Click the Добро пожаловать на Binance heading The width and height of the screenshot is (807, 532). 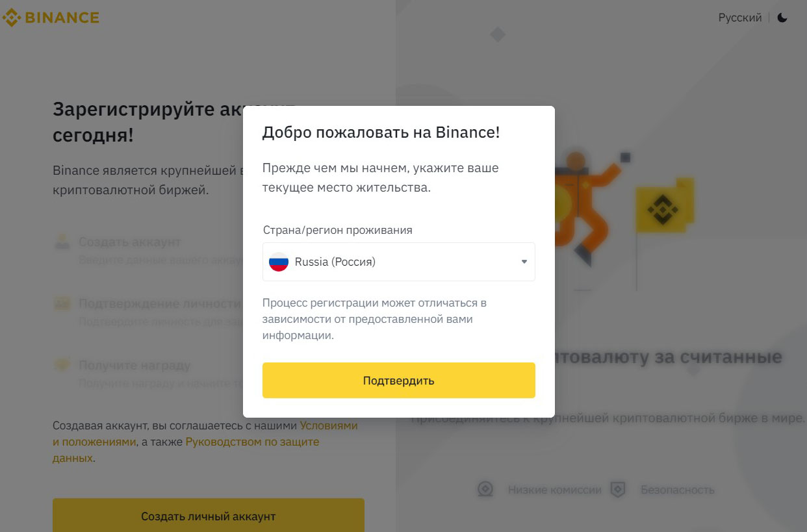pos(381,133)
